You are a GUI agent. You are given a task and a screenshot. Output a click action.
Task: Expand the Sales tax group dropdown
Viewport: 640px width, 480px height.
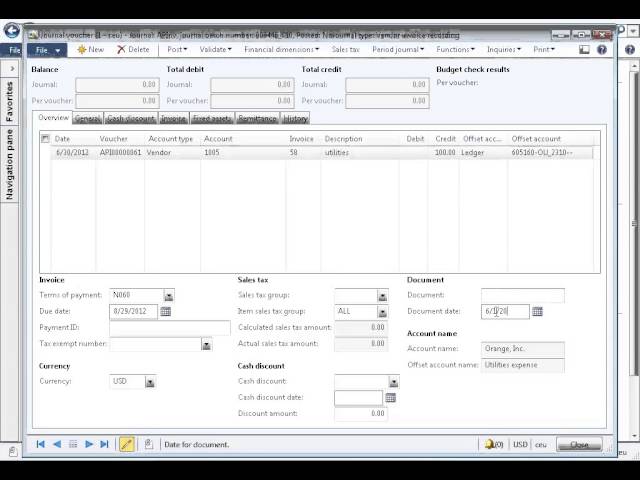[382, 296]
